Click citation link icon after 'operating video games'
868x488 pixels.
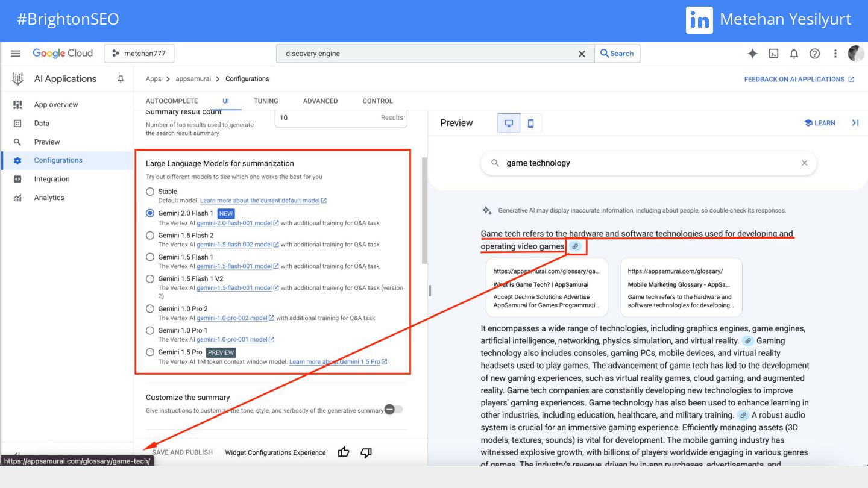[575, 246]
